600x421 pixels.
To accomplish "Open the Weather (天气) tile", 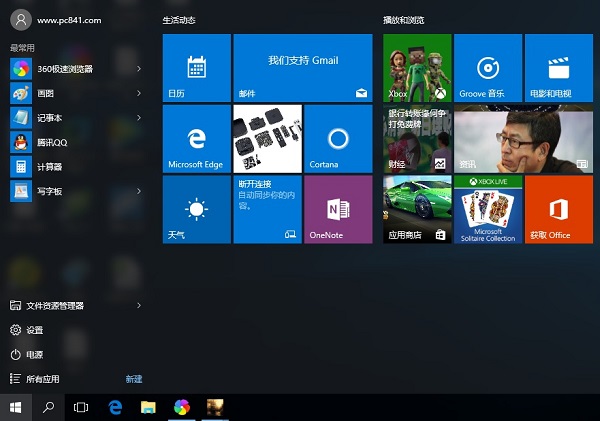I will pyautogui.click(x=196, y=209).
